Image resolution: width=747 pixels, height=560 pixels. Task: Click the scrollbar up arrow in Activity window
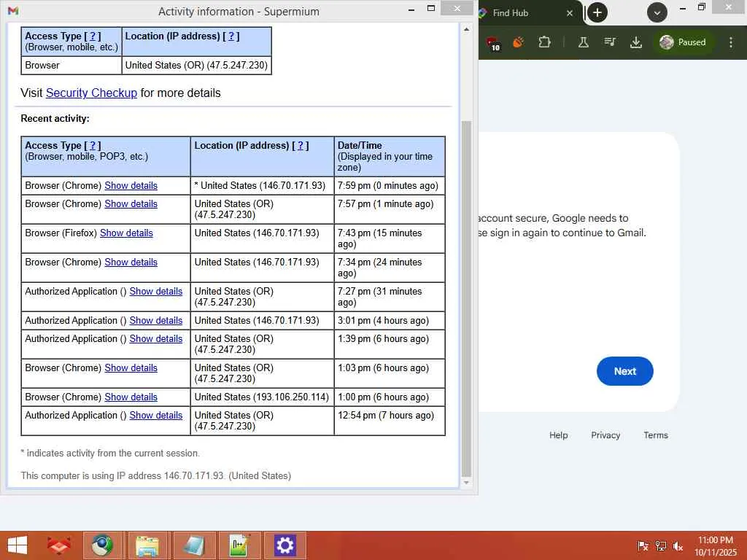click(x=466, y=29)
